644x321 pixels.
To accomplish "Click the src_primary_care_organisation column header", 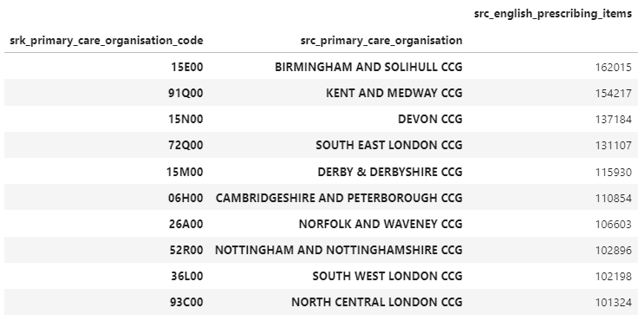I will (x=381, y=40).
